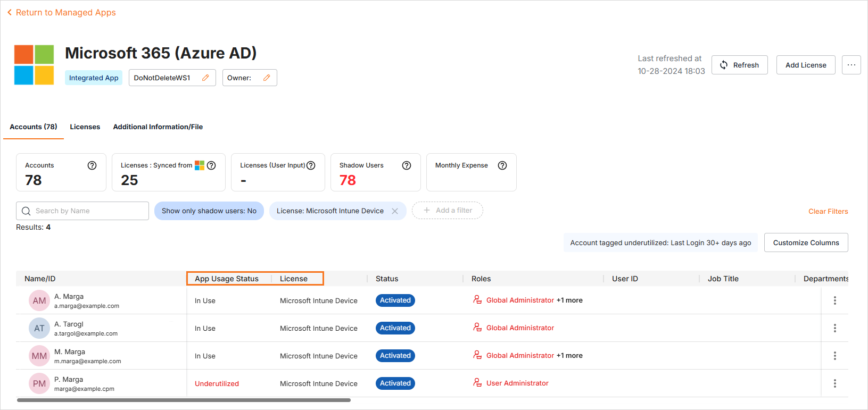
Task: Open help icon on Accounts card
Action: 92,165
